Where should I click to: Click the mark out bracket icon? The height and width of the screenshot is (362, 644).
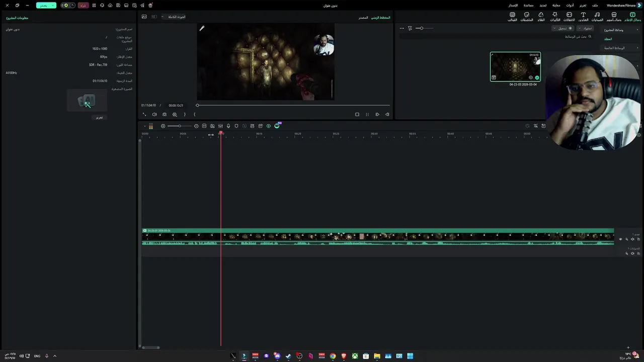185,114
